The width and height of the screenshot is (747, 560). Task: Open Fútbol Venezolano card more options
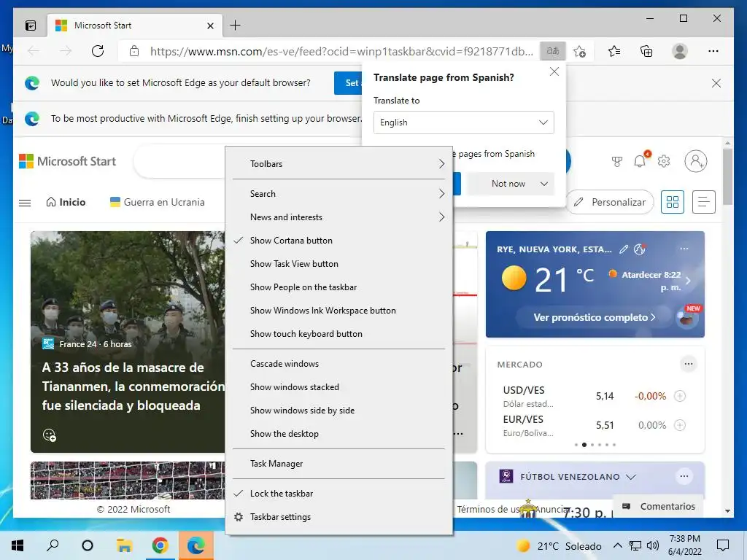(684, 476)
